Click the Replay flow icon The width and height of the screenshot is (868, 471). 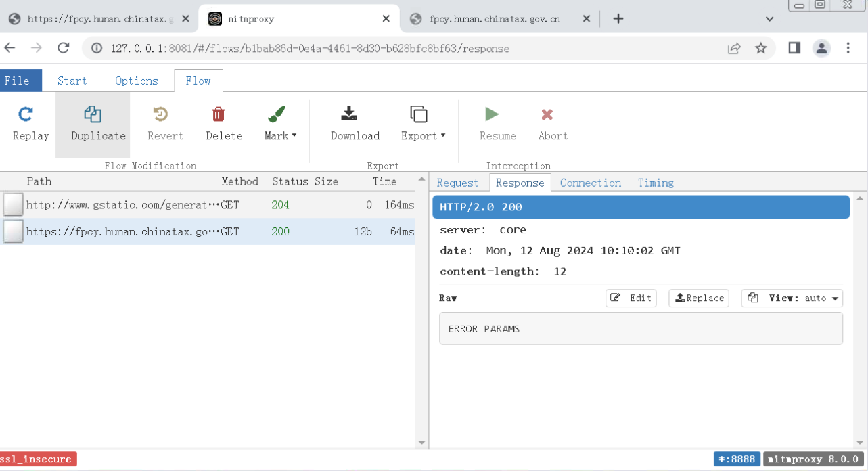click(x=26, y=114)
